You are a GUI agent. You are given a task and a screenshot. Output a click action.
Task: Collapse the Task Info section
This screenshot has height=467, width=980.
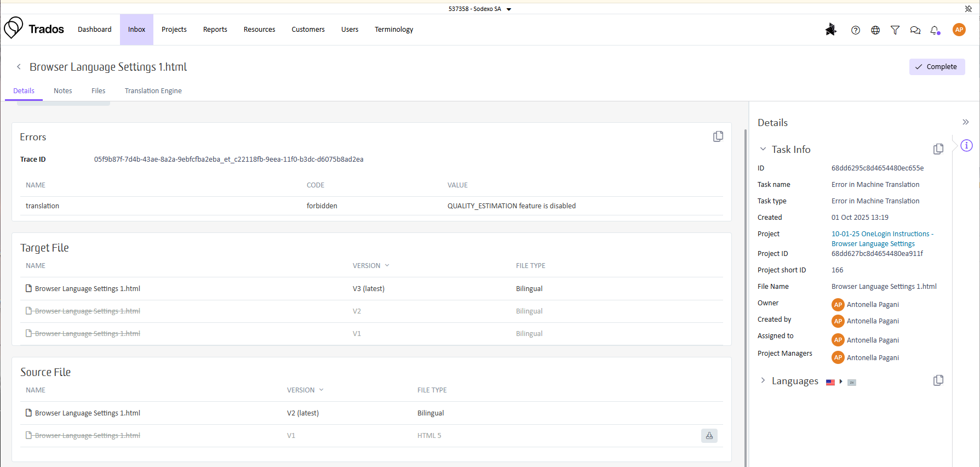coord(763,149)
